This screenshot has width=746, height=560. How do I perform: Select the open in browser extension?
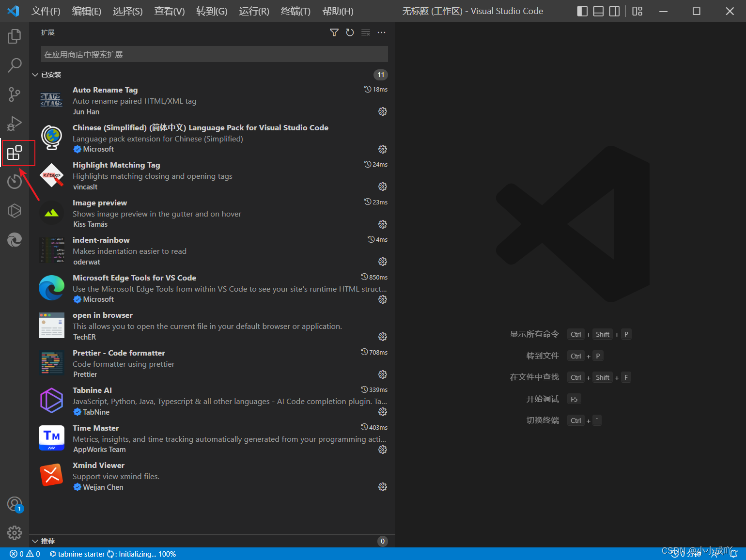[213, 326]
